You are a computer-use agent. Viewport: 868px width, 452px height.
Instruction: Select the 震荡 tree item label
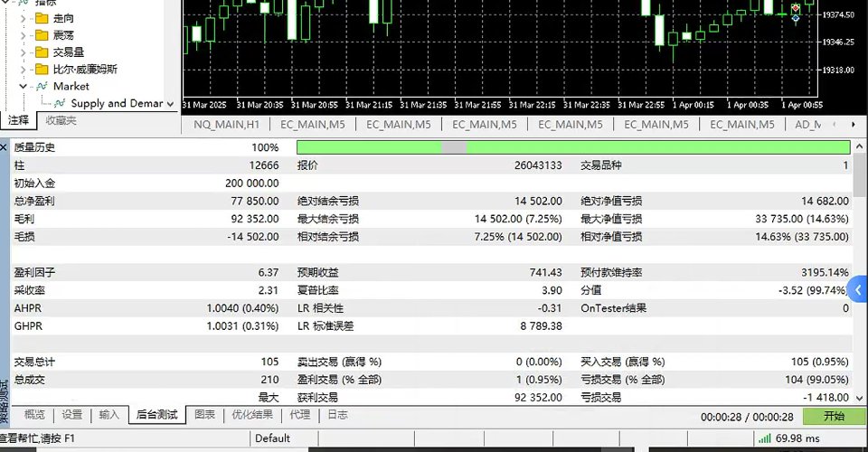[x=63, y=35]
